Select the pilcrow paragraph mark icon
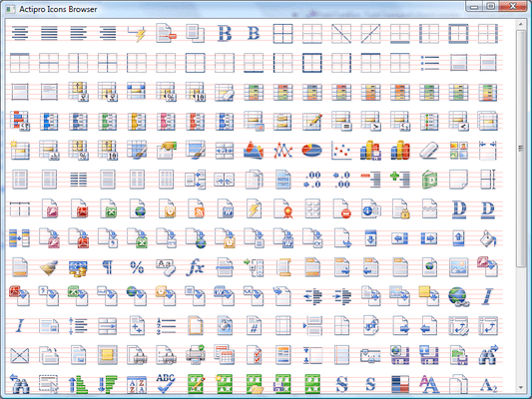This screenshot has width=532, height=399. (x=108, y=267)
